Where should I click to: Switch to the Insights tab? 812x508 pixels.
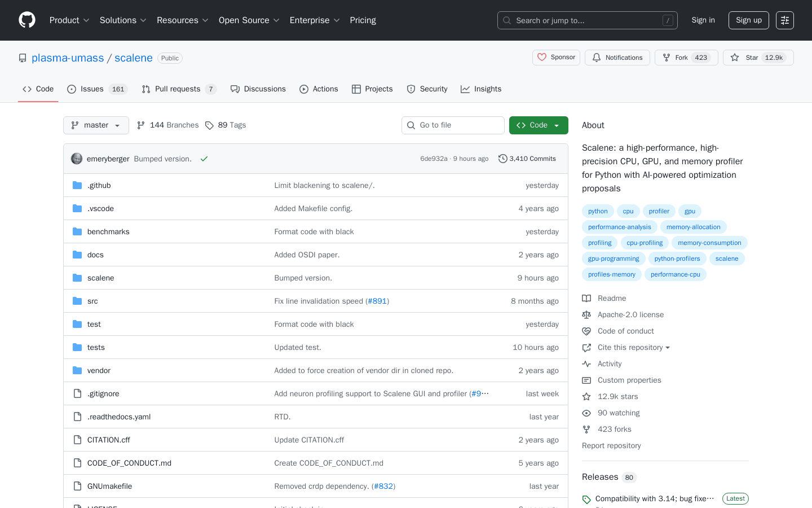pyautogui.click(x=481, y=89)
